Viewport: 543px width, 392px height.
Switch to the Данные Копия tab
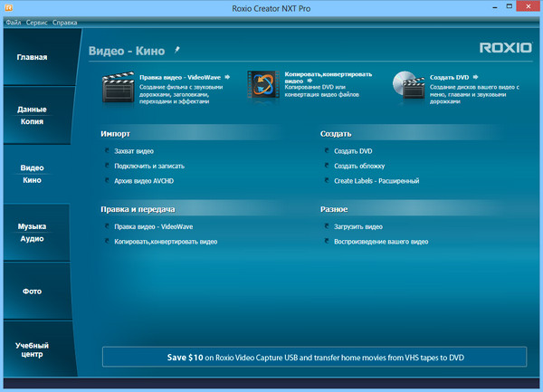click(x=32, y=115)
